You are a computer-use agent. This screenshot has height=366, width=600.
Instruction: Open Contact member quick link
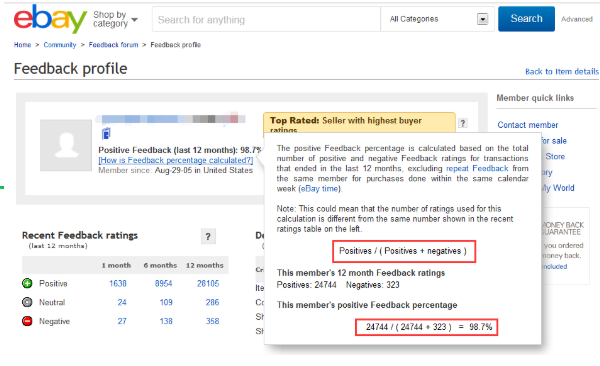click(x=528, y=125)
